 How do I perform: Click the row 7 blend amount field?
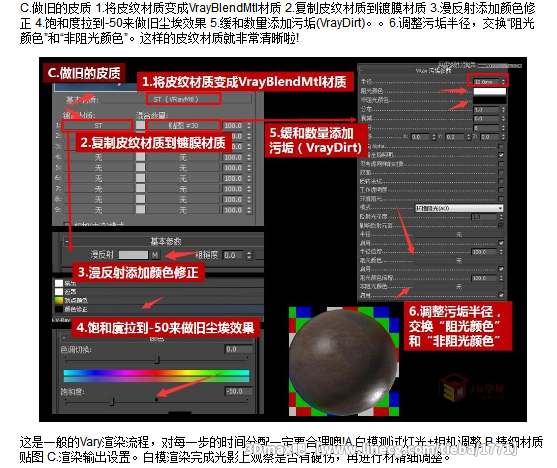(x=234, y=189)
